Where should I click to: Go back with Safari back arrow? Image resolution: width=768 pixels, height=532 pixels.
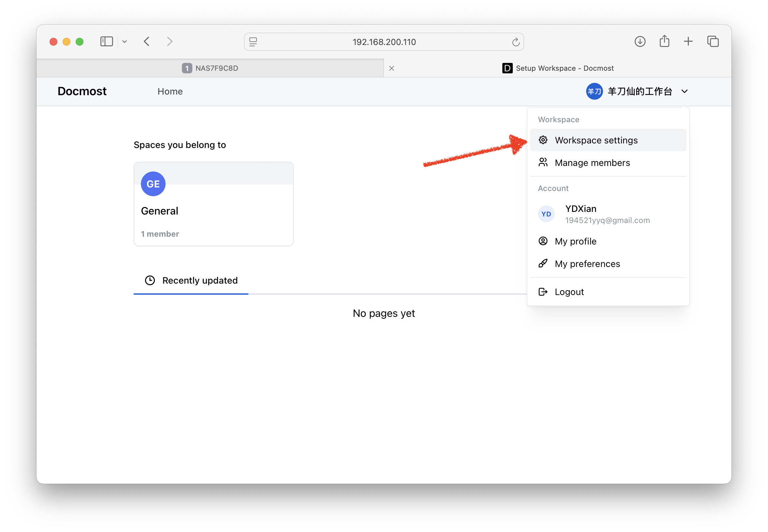tap(147, 41)
